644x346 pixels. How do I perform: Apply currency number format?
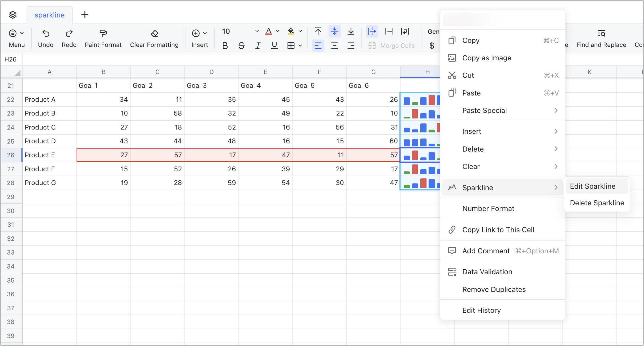432,45
